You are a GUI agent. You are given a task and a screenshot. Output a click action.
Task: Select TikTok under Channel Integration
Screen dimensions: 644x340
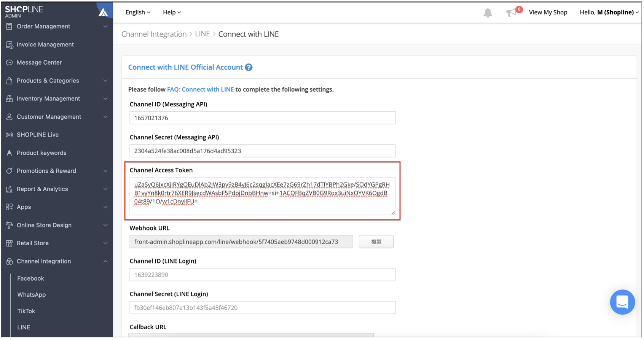pyautogui.click(x=26, y=311)
